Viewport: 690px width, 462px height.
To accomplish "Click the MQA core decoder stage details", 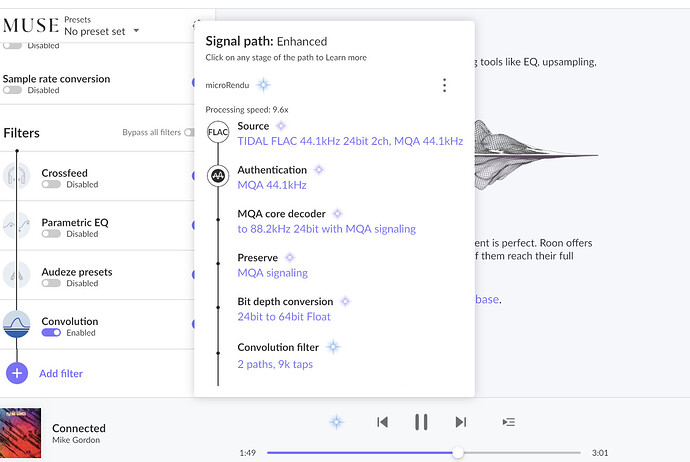I will click(x=326, y=229).
